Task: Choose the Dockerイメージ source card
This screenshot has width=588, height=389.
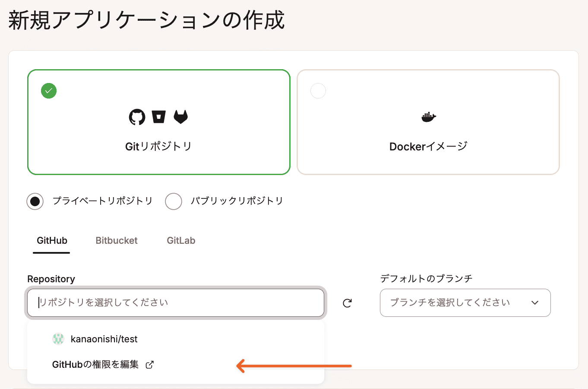Action: pyautogui.click(x=428, y=130)
